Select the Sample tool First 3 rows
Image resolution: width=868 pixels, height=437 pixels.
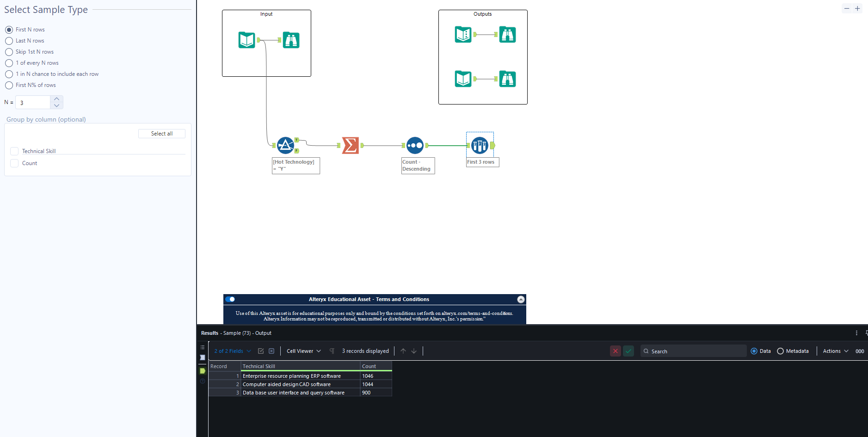pos(480,145)
